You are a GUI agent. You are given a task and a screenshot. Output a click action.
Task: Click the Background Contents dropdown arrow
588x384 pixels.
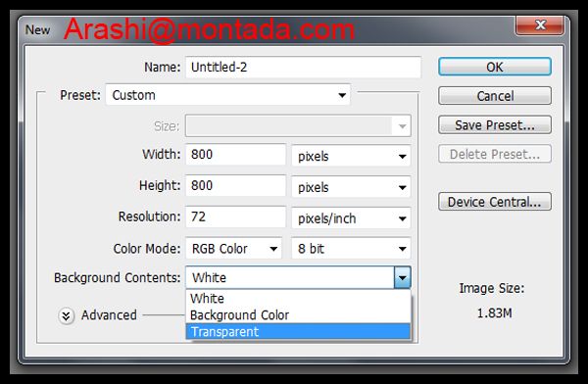(403, 278)
